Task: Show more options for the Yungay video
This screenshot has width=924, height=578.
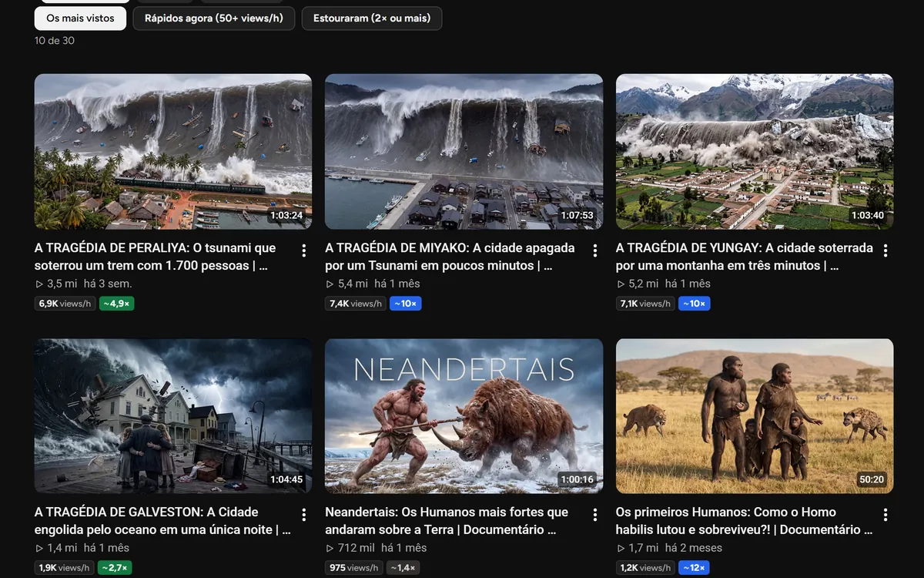Action: tap(885, 250)
